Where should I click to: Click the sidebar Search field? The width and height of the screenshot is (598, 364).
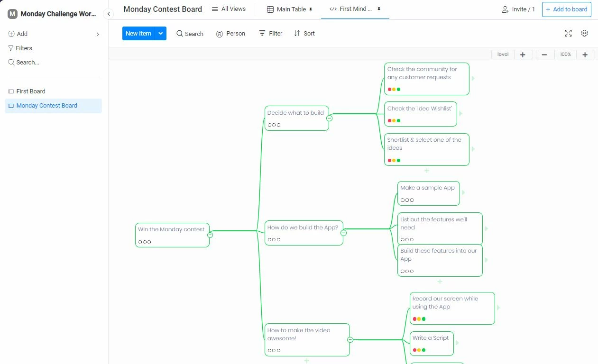24,62
